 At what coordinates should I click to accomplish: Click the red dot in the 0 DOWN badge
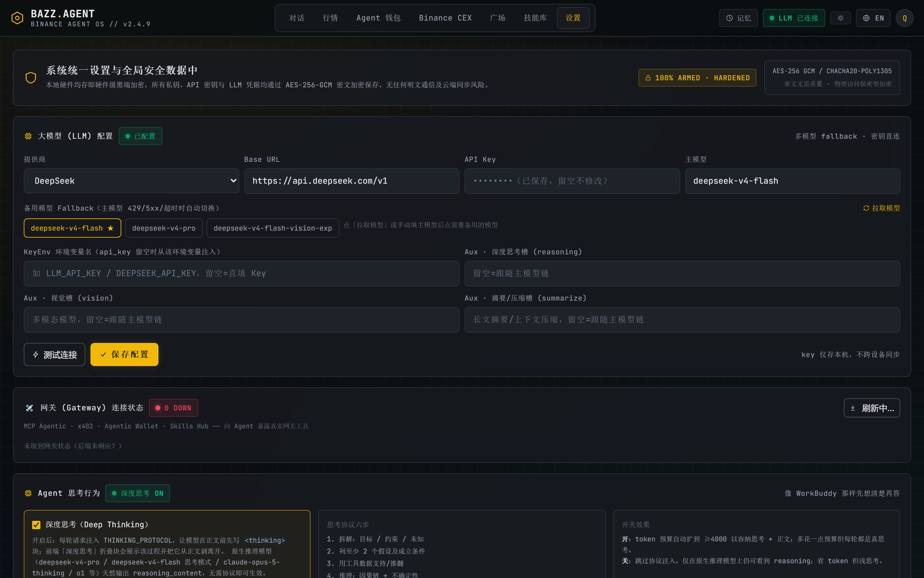pyautogui.click(x=158, y=408)
